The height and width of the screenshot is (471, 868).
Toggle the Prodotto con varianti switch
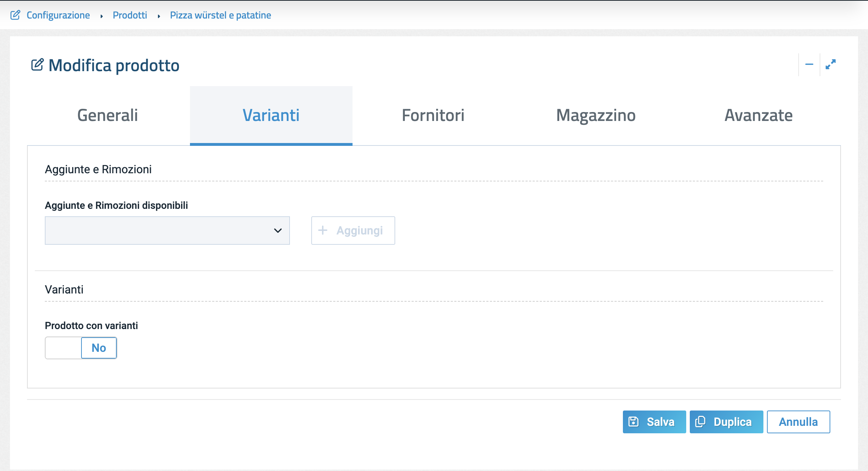pyautogui.click(x=81, y=348)
